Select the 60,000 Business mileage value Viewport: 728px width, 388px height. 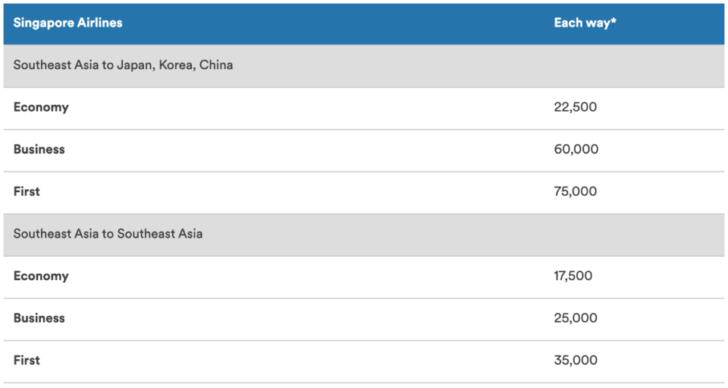click(x=576, y=149)
